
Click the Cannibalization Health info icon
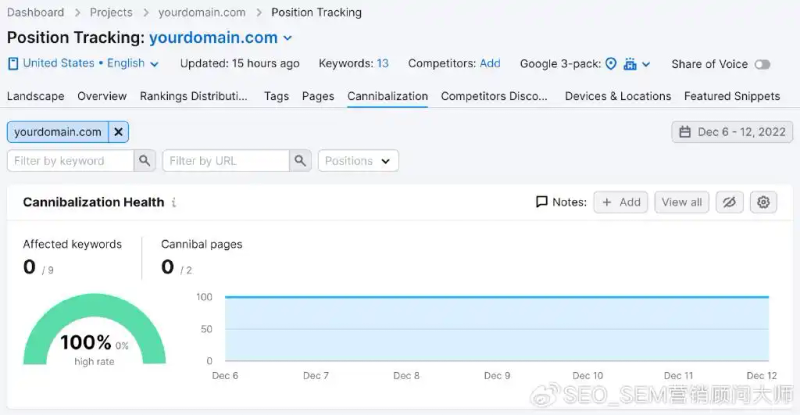tap(174, 203)
